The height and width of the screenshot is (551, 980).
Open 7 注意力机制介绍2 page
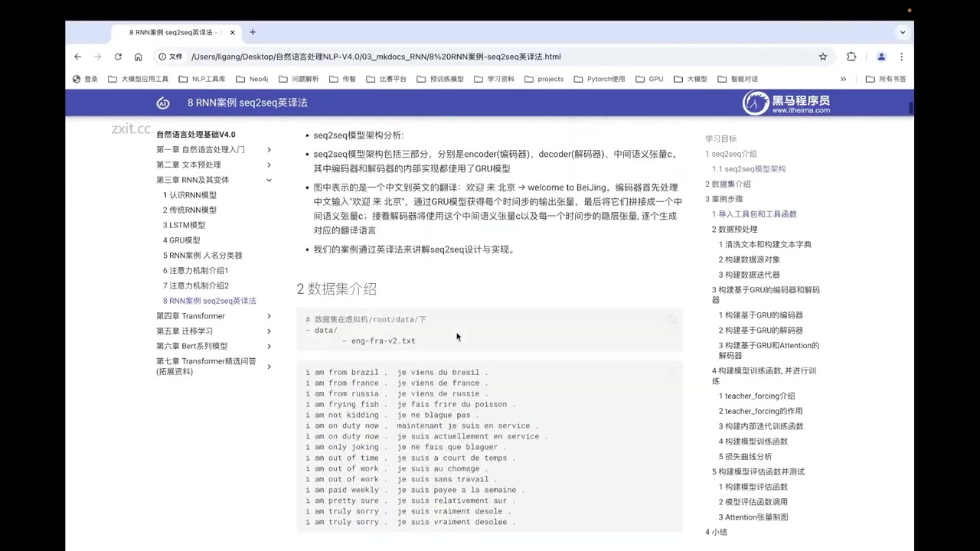[195, 285]
